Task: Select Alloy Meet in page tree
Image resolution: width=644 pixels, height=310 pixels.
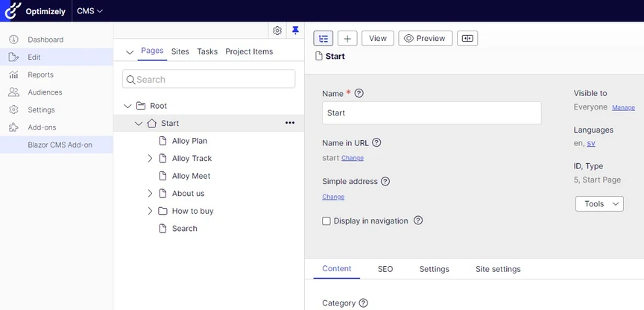Action: pyautogui.click(x=191, y=176)
